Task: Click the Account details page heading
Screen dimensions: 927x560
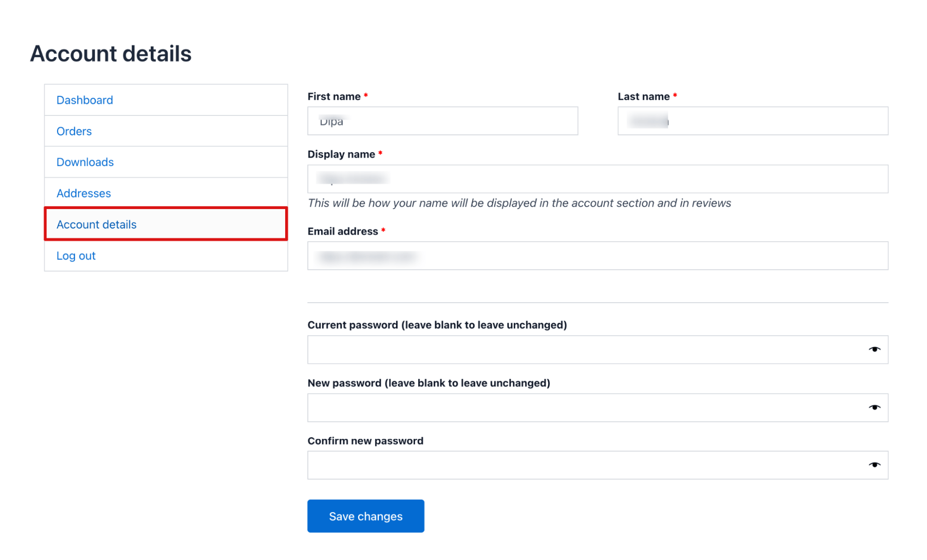Action: pos(110,53)
